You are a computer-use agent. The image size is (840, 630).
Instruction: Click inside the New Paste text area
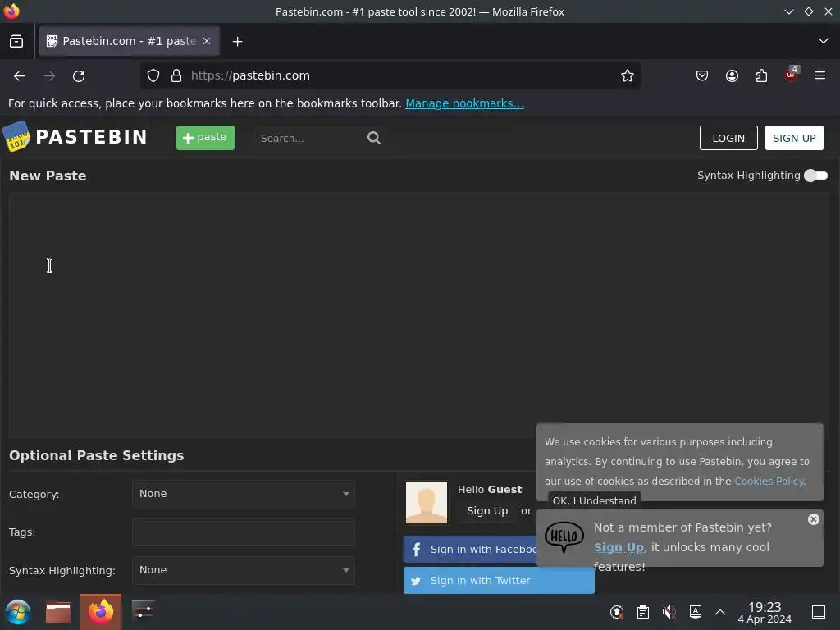tap(419, 315)
